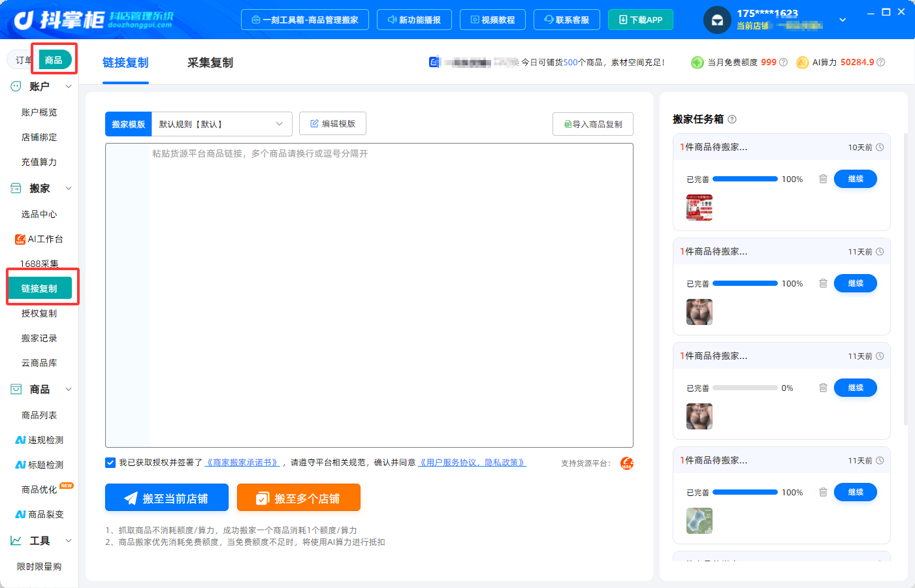This screenshot has width=915, height=588.
Task: Select 链接复制 in sidebar
Action: click(x=39, y=288)
